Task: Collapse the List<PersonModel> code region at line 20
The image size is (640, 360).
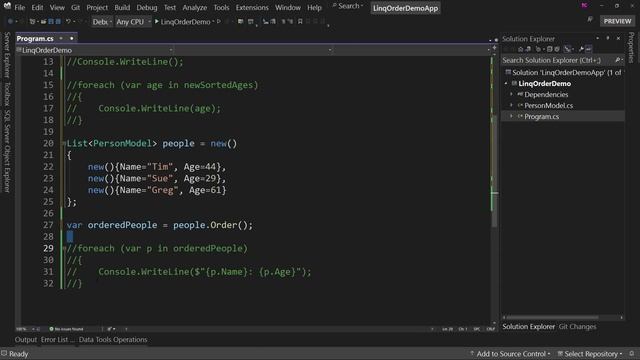Action: pos(64,144)
